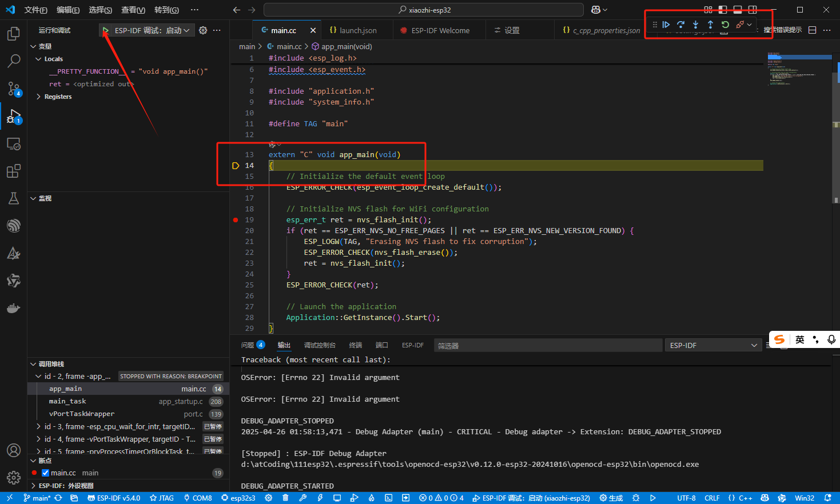Switch to the 终端 panel tab
Image resolution: width=840 pixels, height=504 pixels.
pos(356,345)
